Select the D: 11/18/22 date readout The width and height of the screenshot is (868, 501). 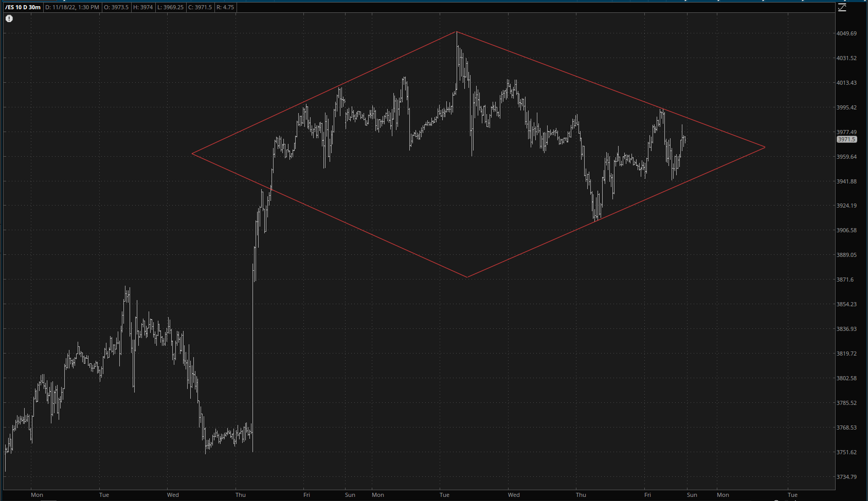(72, 7)
